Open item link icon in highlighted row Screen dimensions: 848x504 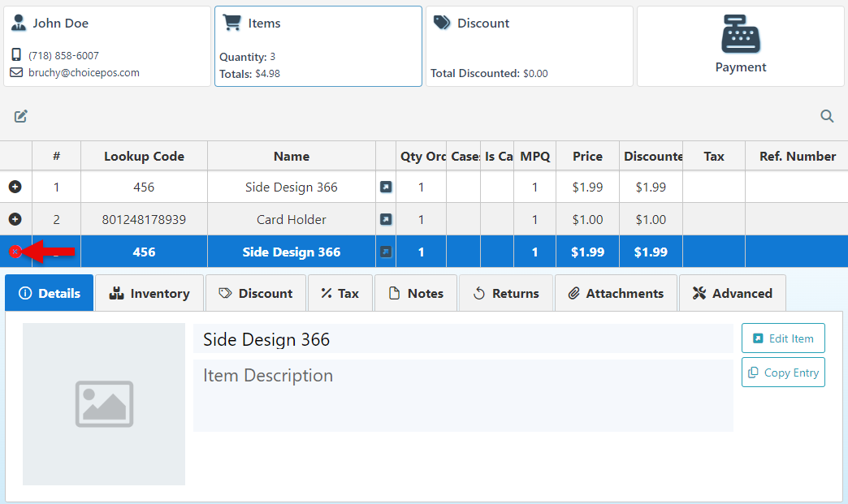click(386, 252)
